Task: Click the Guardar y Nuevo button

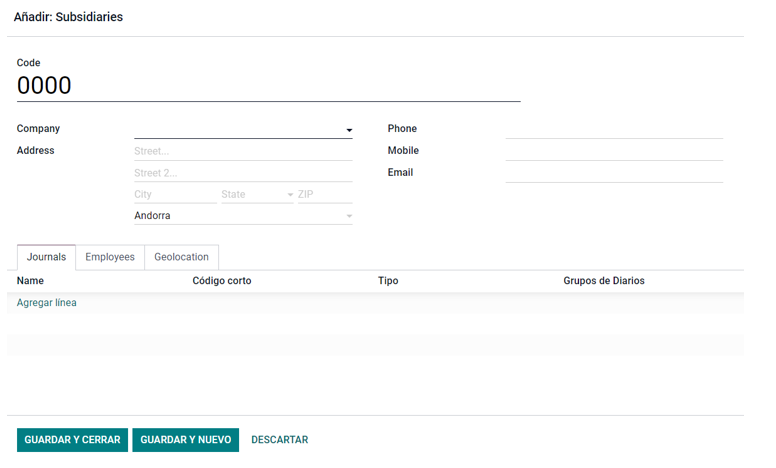Action: [x=186, y=440]
